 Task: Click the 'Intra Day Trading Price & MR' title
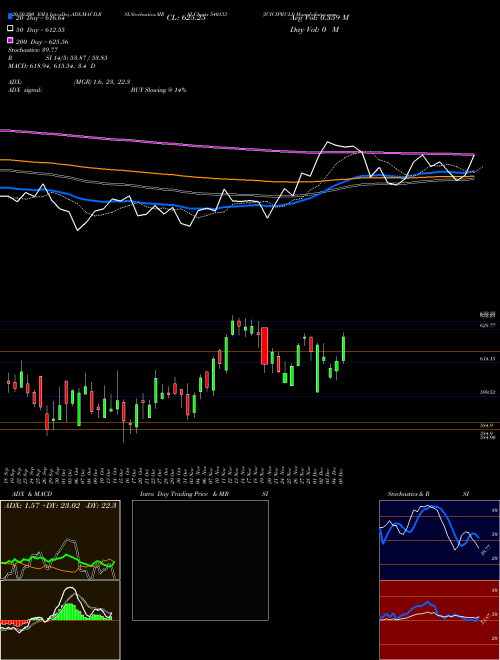tap(184, 494)
